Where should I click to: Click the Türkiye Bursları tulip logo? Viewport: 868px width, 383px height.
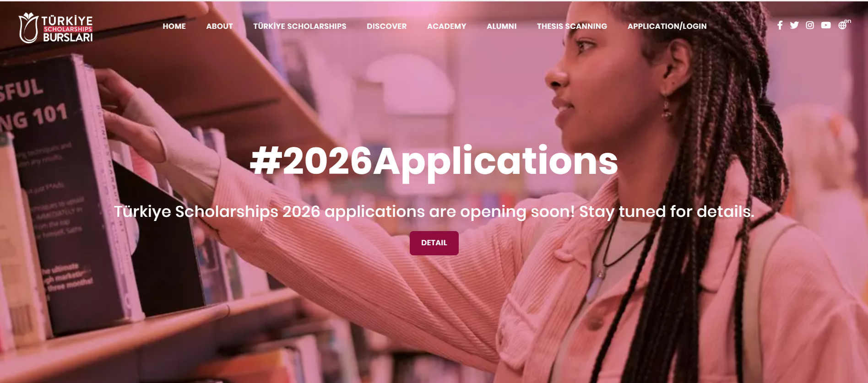28,28
